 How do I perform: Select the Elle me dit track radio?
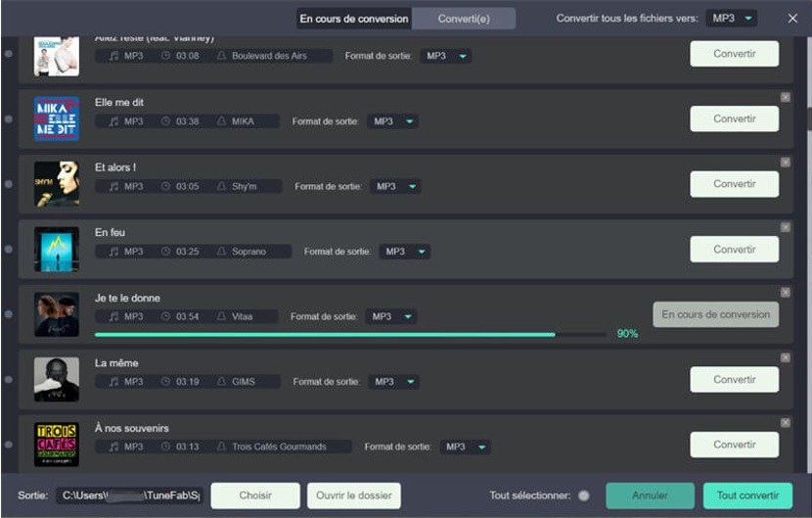click(8, 118)
